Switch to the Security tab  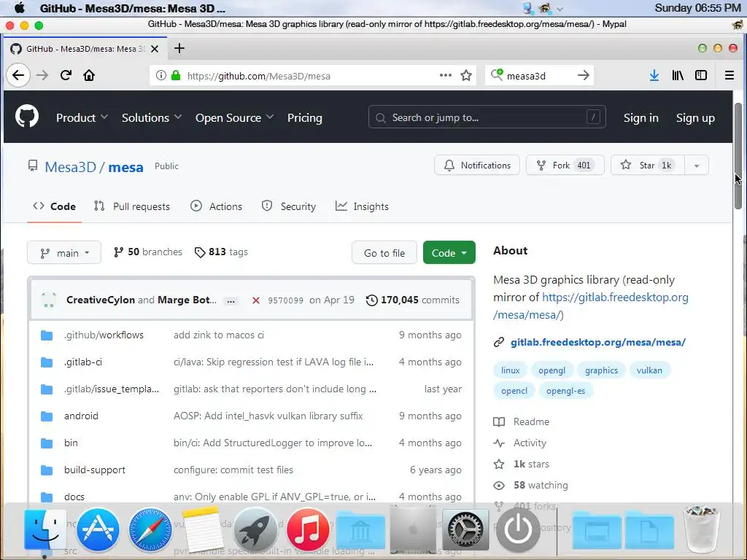(x=289, y=206)
